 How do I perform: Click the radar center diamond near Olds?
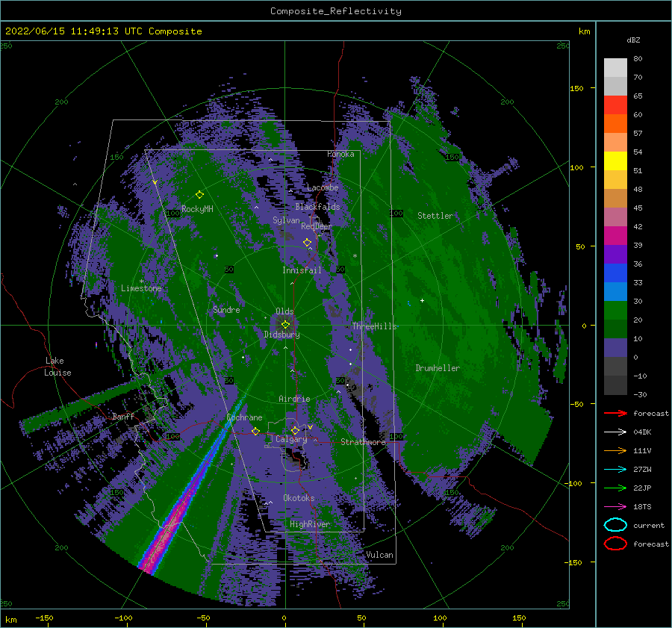click(285, 325)
